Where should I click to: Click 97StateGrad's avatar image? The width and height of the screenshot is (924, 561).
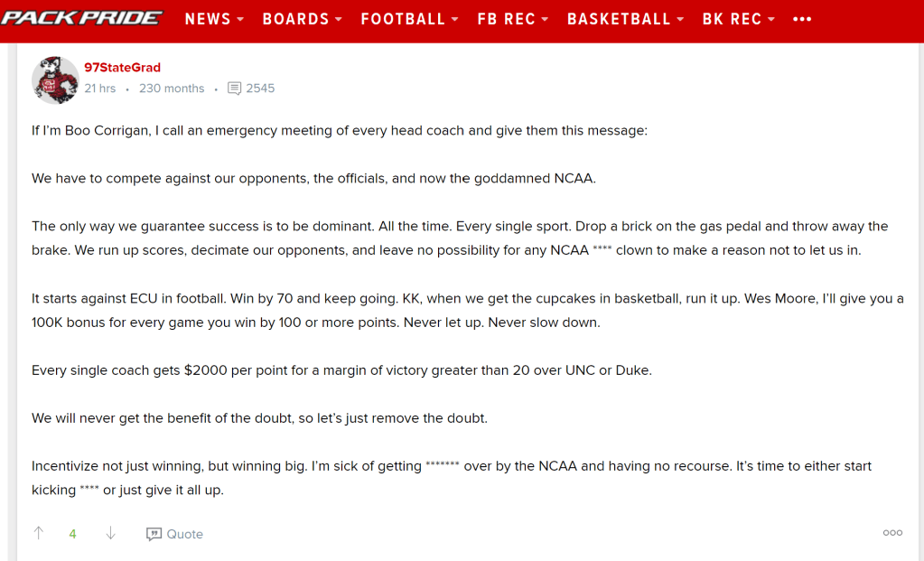(x=54, y=79)
